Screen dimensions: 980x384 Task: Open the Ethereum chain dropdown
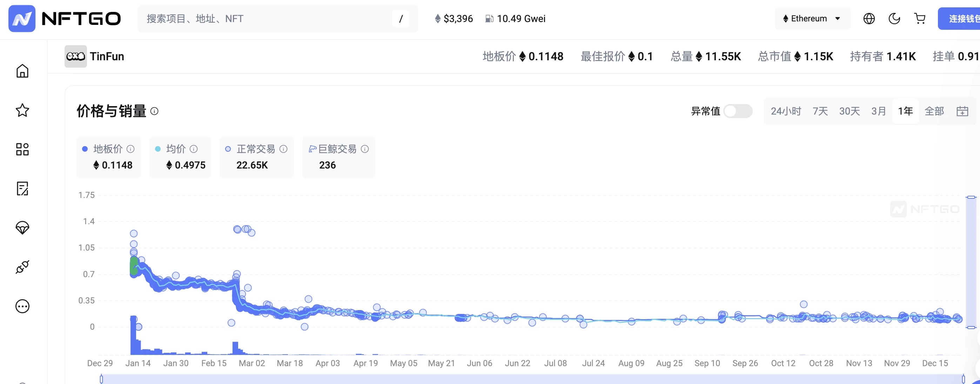pyautogui.click(x=812, y=19)
